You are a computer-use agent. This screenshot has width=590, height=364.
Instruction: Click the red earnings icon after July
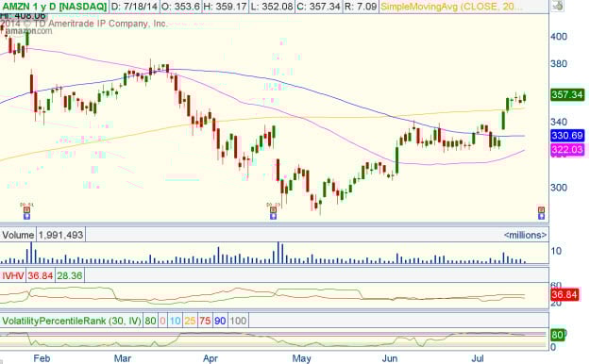[x=541, y=210]
